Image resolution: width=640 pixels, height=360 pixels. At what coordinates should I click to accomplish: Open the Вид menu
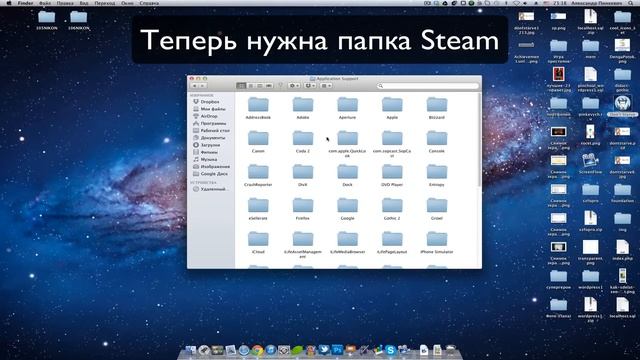tap(84, 3)
